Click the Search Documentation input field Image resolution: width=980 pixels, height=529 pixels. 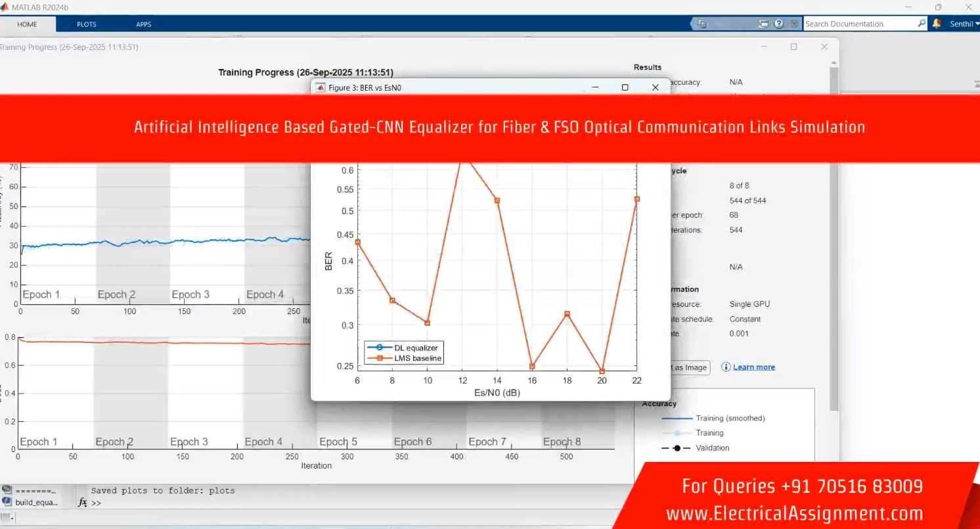point(860,24)
